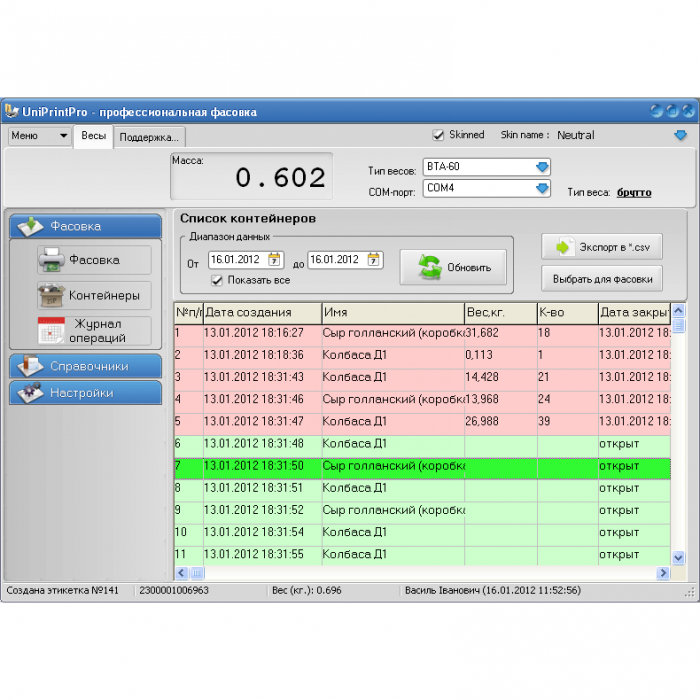Open the до date calendar picker
This screenshot has height=700, width=700.
(x=374, y=259)
